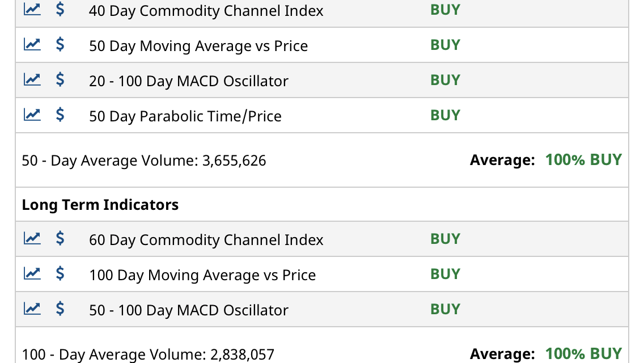644x363 pixels.
Task: Click the Long Term Indicators heading
Action: 100,205
